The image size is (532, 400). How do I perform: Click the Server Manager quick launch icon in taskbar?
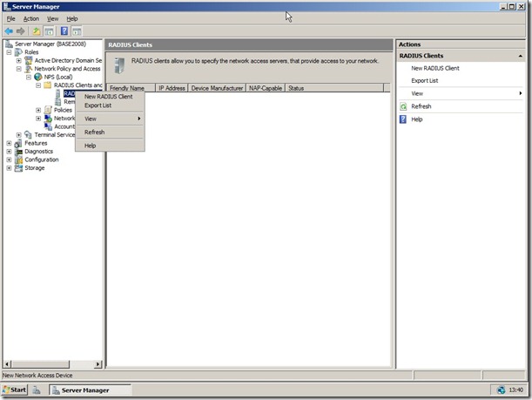37,390
